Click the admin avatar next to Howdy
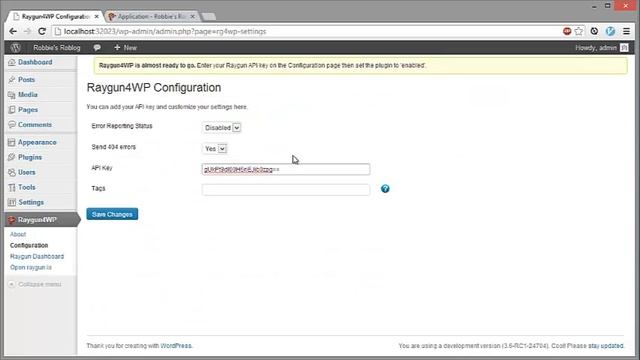This screenshot has width=640, height=360. click(624, 48)
